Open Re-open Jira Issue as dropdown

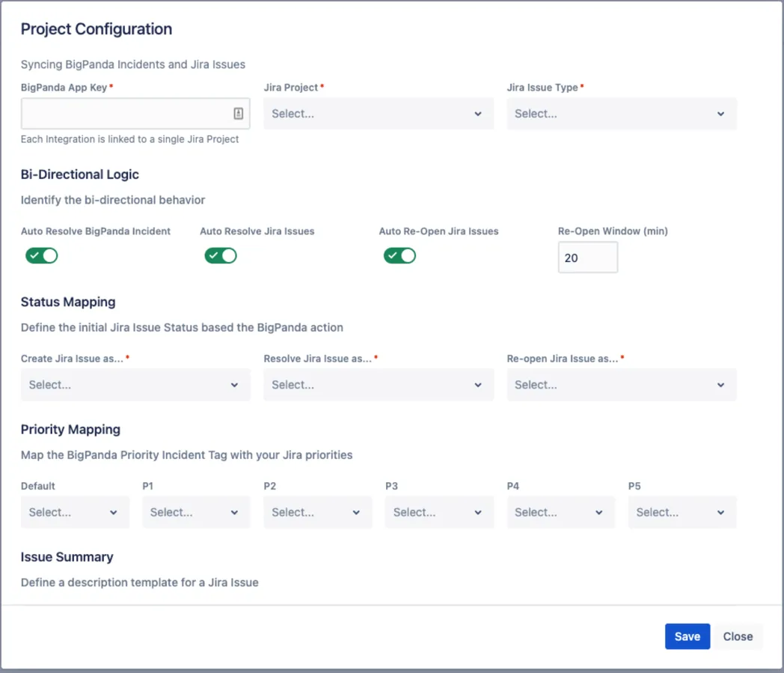(622, 385)
